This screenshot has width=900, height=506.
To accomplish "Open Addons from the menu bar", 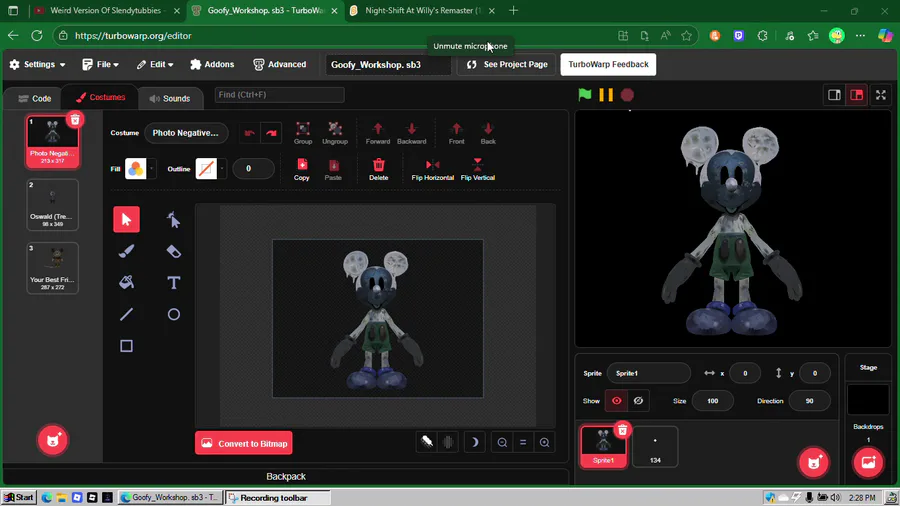I will click(212, 64).
